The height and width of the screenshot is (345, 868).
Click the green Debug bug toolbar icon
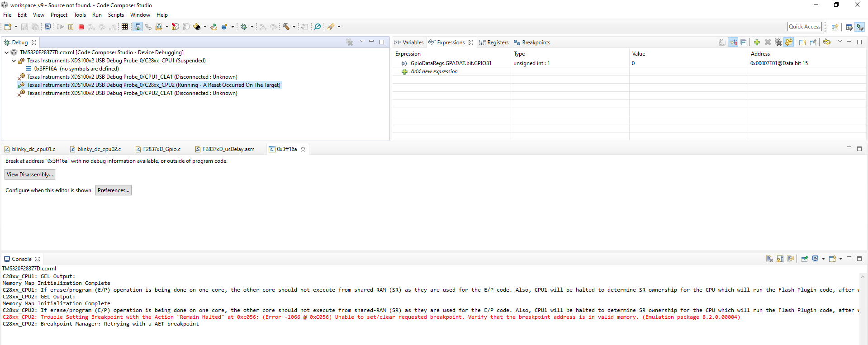click(244, 27)
